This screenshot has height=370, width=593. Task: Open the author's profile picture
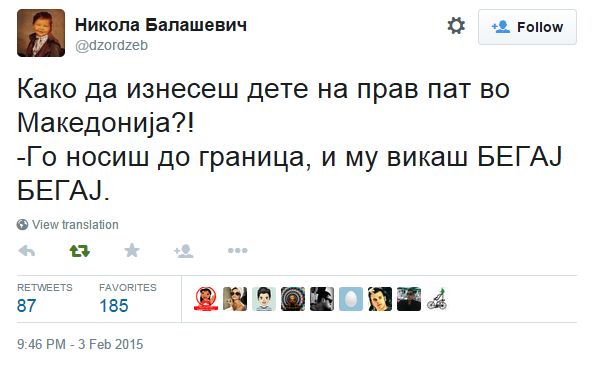pyautogui.click(x=41, y=33)
